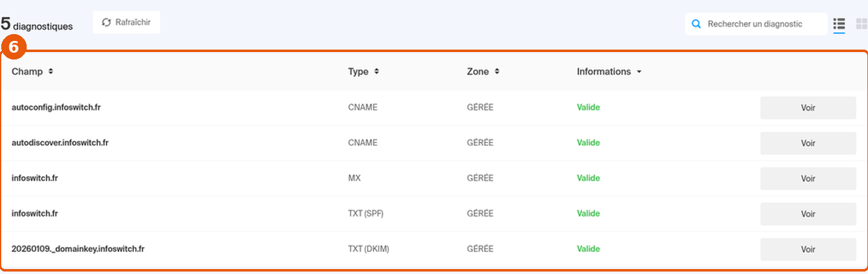Click the TXT (DKIM) type cell
868x274 pixels.
(x=369, y=249)
